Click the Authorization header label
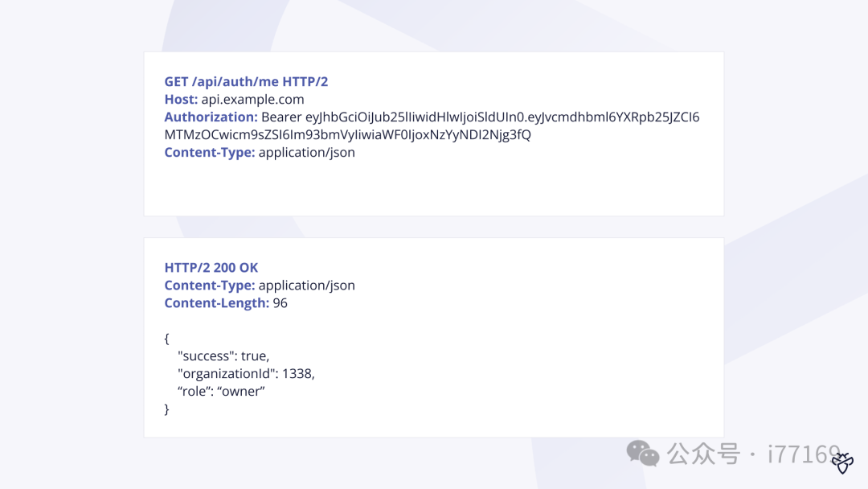This screenshot has width=868, height=489. click(x=211, y=117)
